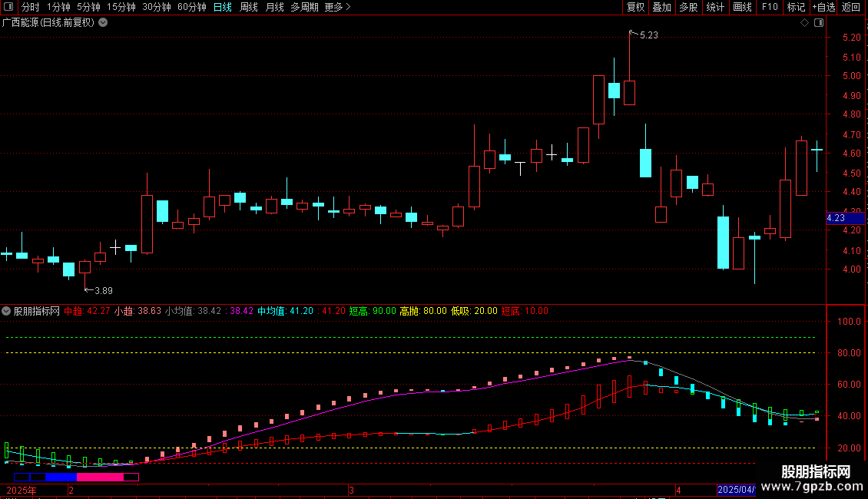Click 高抛: 80.00 indicator value
This screenshot has height=499, width=868.
pyautogui.click(x=423, y=311)
